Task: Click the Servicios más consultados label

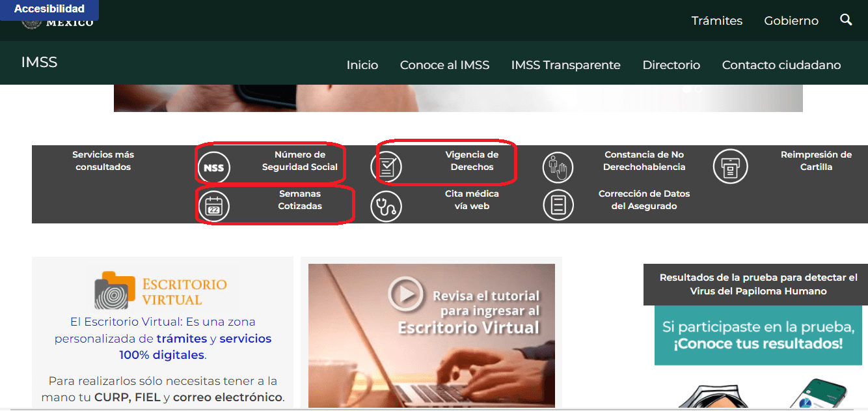Action: click(x=103, y=161)
